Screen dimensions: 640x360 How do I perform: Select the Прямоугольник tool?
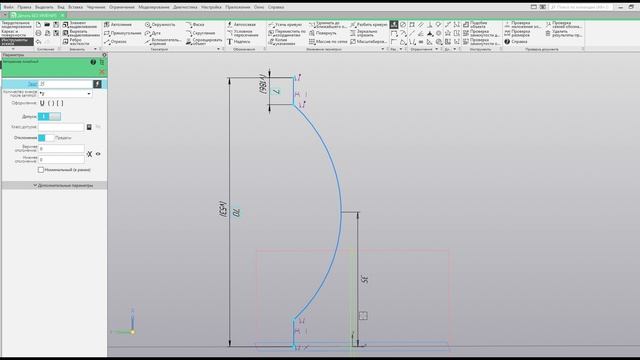tap(122, 33)
